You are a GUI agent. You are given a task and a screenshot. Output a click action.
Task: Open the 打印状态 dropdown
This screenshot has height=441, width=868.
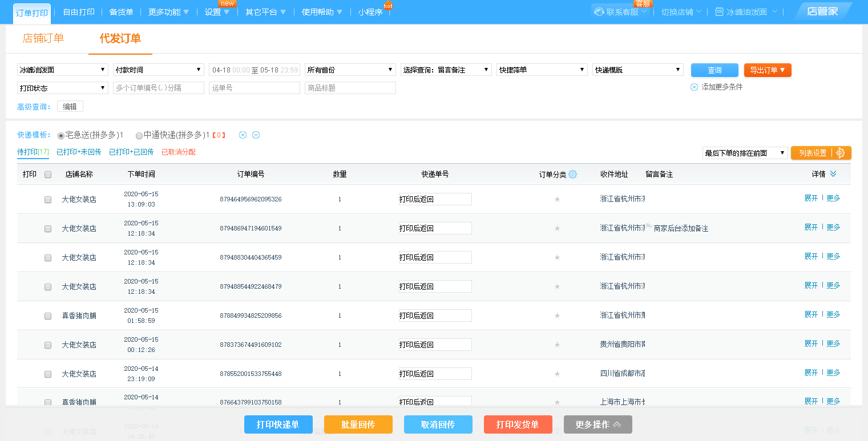click(x=62, y=88)
